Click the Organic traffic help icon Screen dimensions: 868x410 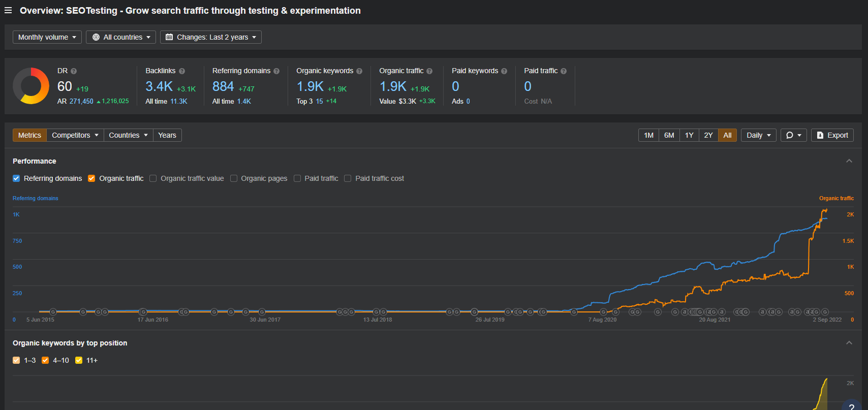pos(429,71)
